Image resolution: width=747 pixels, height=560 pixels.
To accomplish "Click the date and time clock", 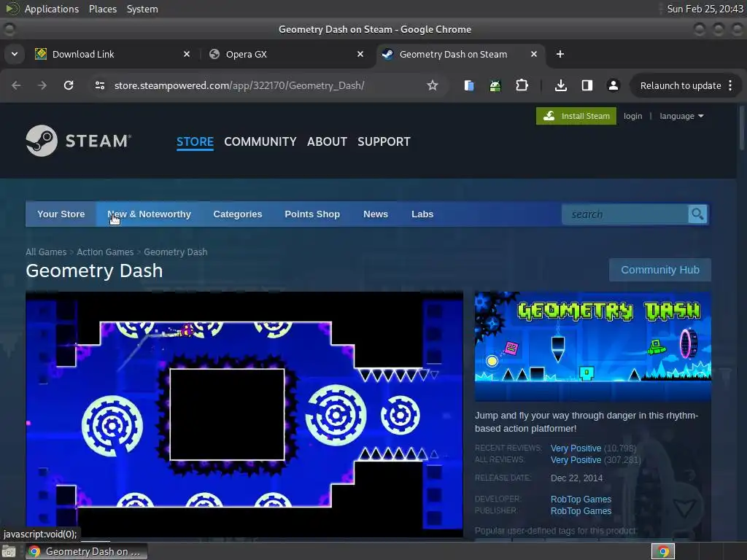I will (x=705, y=9).
